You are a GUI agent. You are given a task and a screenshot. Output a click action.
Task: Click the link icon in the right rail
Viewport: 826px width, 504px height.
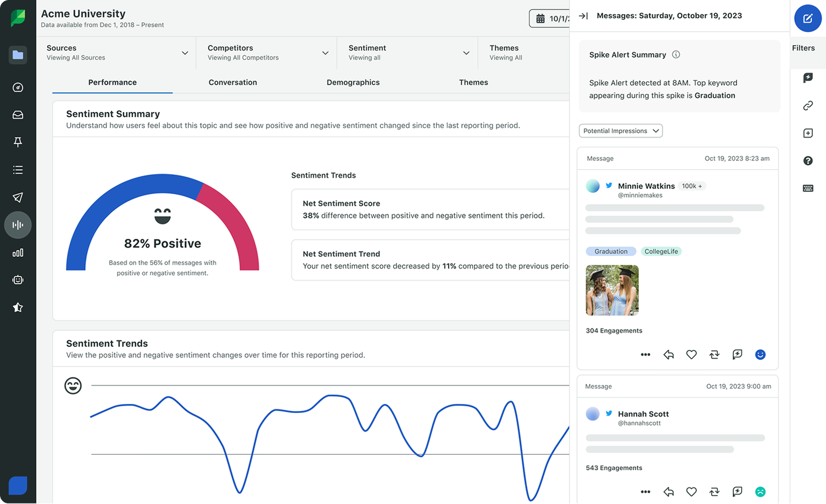coord(808,105)
